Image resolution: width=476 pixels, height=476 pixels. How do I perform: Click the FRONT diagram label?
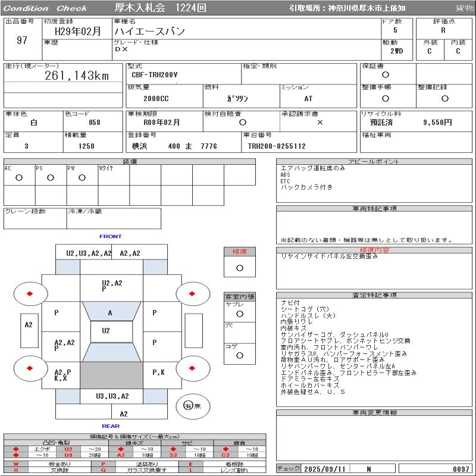click(111, 236)
